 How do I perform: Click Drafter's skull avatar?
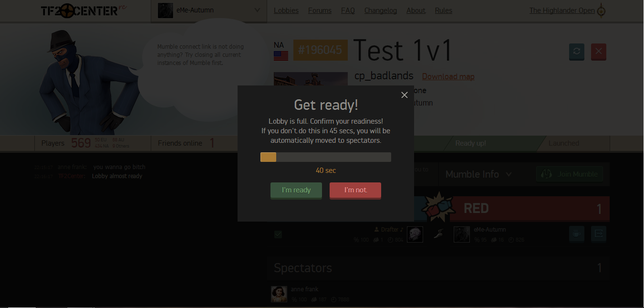tap(415, 234)
